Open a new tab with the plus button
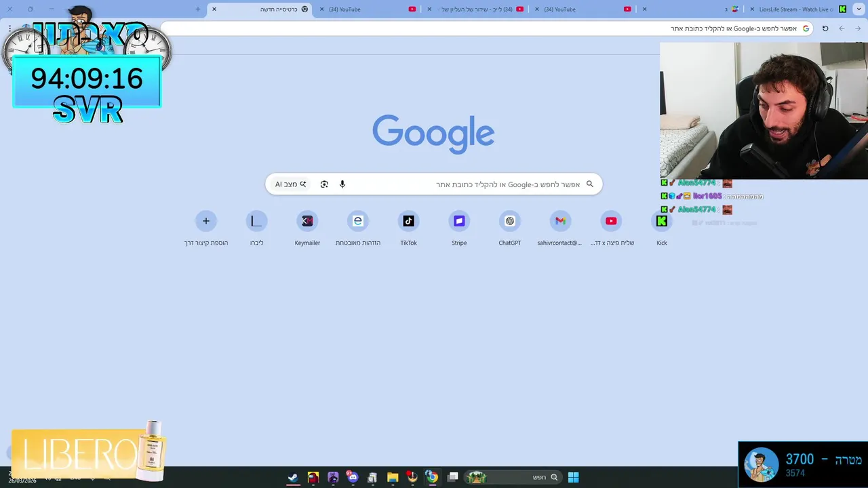The height and width of the screenshot is (488, 868). 198,9
